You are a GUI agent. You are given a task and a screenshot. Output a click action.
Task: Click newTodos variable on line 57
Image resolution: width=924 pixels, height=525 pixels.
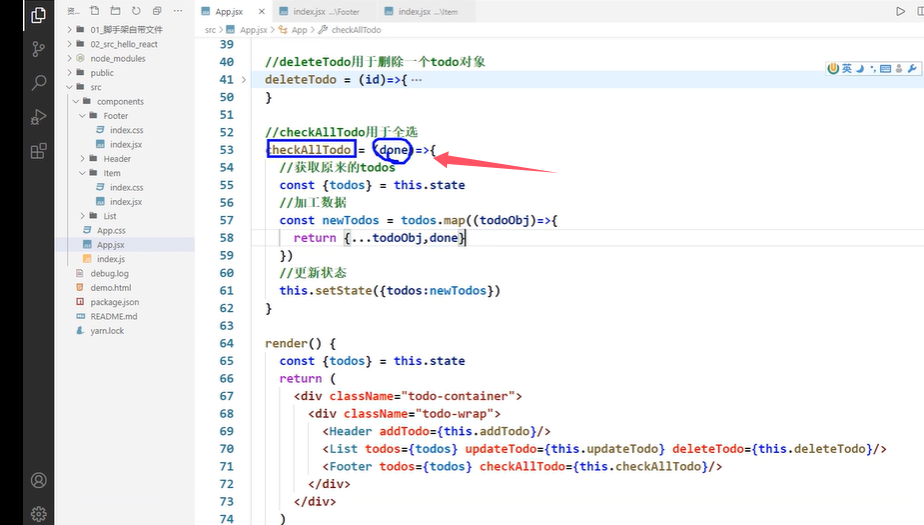tap(351, 220)
